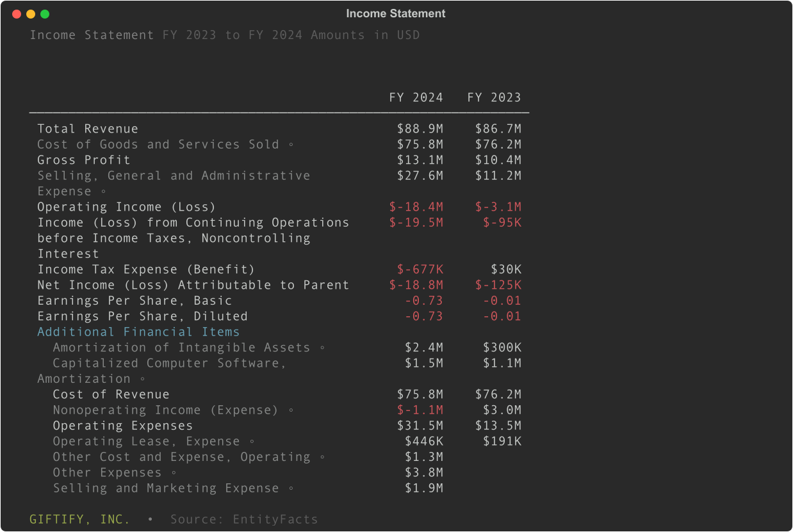Screen dimensions: 793x532
Task: Click the Operating Income (Loss) row label
Action: (126, 207)
